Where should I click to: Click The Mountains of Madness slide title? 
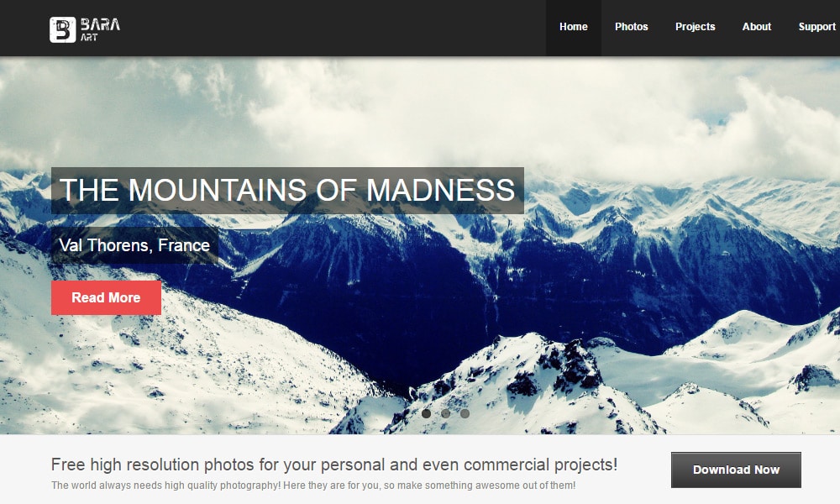tap(287, 191)
